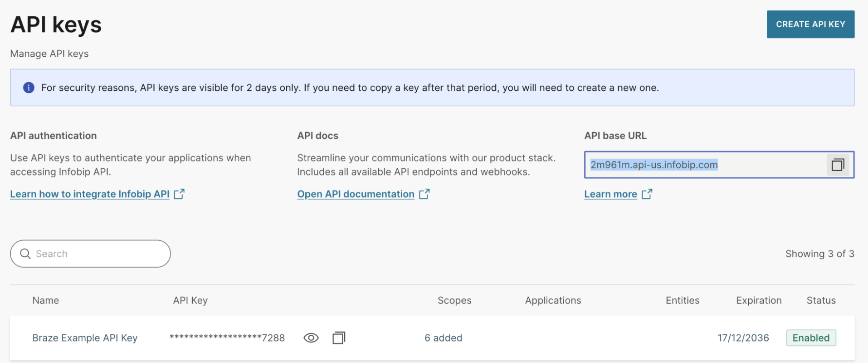Image resolution: width=868 pixels, height=363 pixels.
Task: Click the Enabled status badge
Action: (810, 338)
